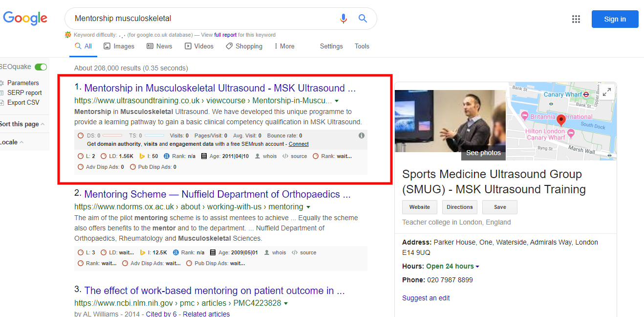This screenshot has width=644, height=317.
Task: Open whois for the ultrasoundtraining.co.uk result
Action: [266, 156]
